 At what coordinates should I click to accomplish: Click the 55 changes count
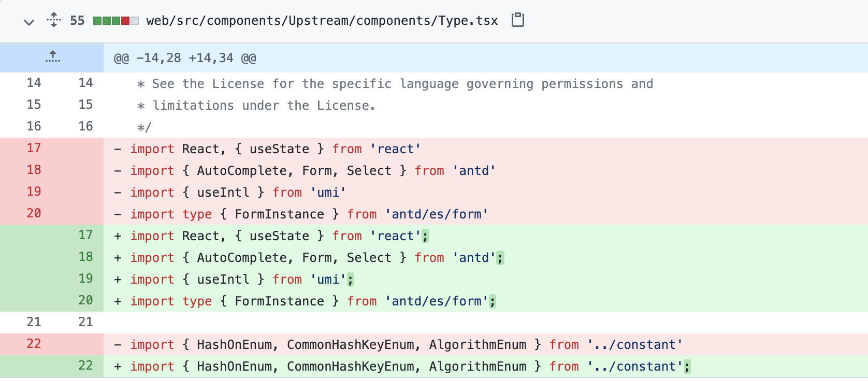[77, 21]
